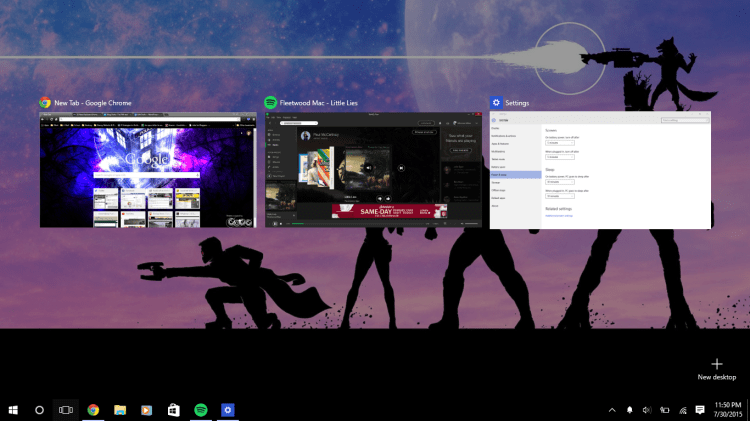Switch to the Settings window thumbnail
750x421 pixels.
pyautogui.click(x=600, y=170)
